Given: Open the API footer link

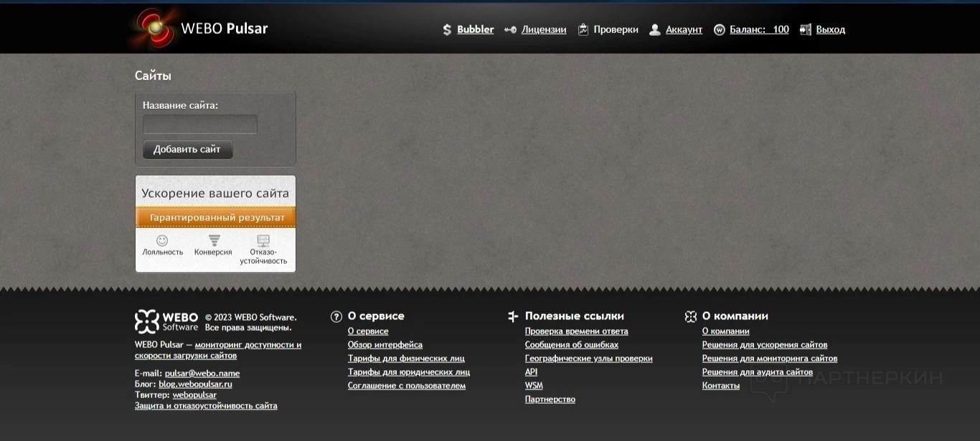Looking at the screenshot, I should 531,372.
